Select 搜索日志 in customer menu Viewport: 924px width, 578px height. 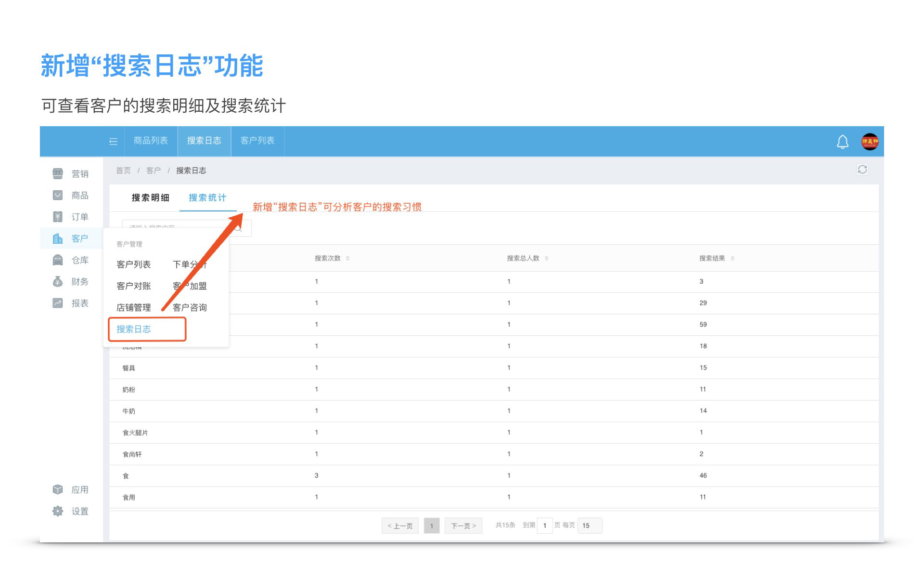[x=134, y=329]
